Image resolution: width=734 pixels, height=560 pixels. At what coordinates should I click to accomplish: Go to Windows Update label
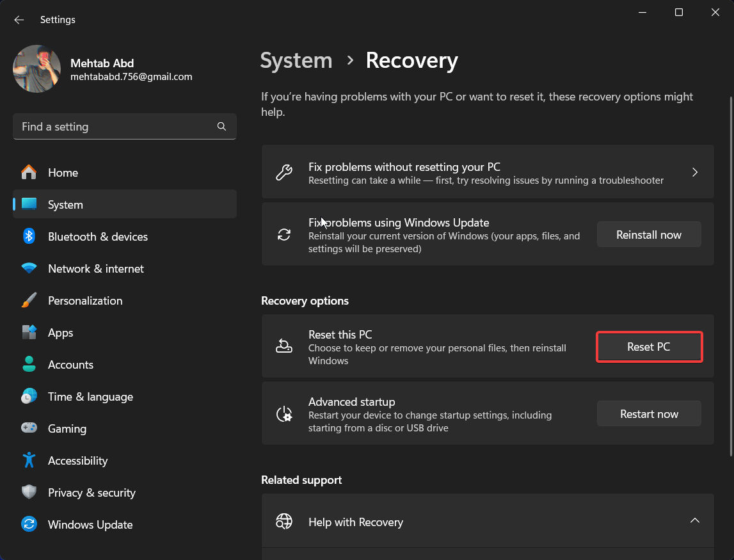click(x=90, y=525)
